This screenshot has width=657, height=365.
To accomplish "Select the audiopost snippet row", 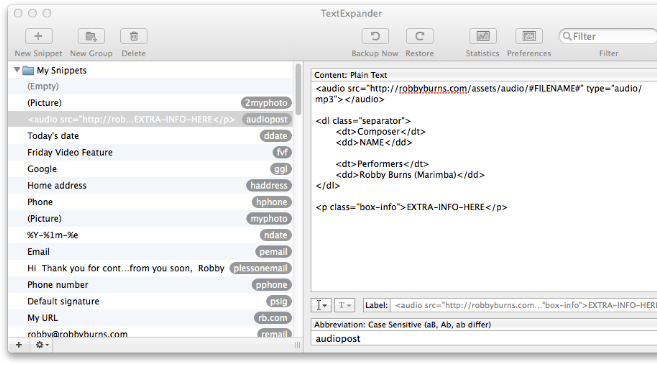I will [x=151, y=119].
